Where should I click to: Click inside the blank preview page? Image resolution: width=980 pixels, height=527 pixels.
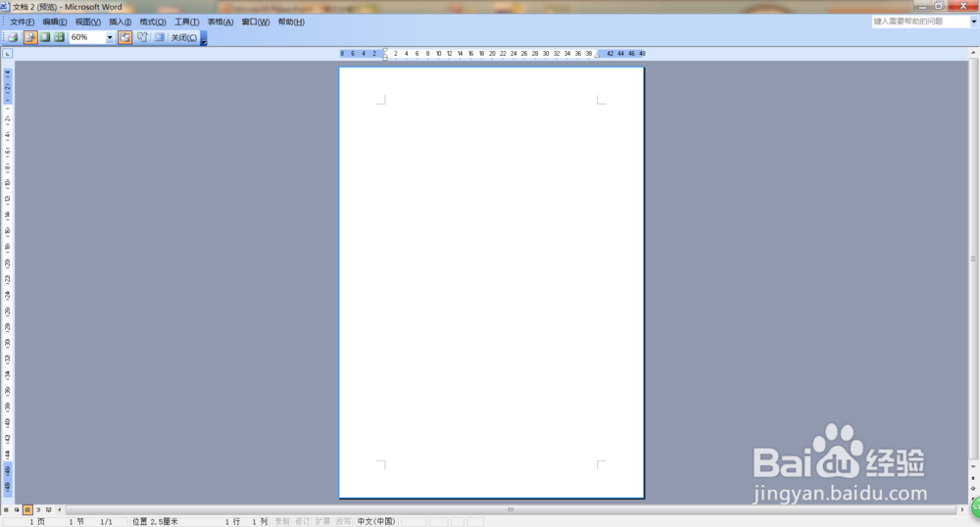[491, 282]
